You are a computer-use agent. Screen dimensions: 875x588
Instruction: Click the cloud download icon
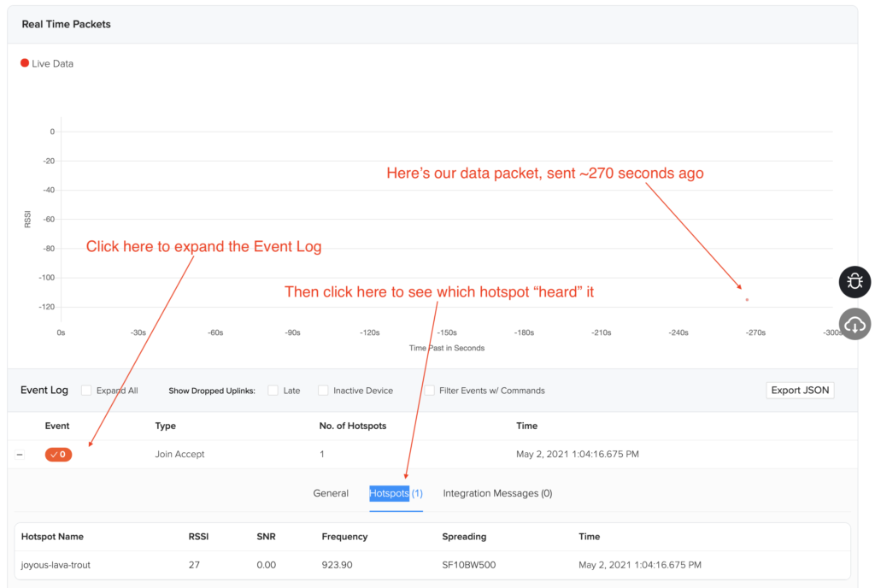(854, 325)
